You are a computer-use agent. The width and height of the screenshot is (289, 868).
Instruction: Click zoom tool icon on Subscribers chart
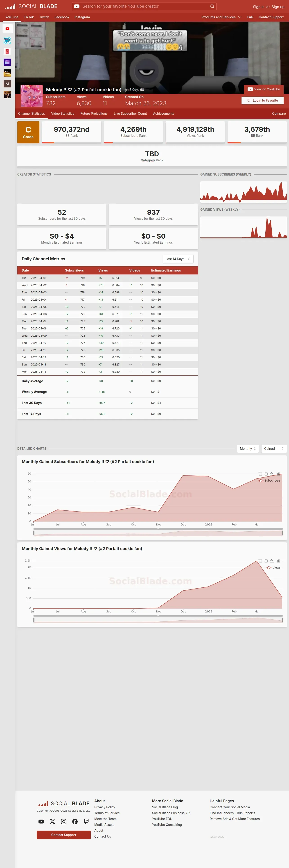(260, 474)
